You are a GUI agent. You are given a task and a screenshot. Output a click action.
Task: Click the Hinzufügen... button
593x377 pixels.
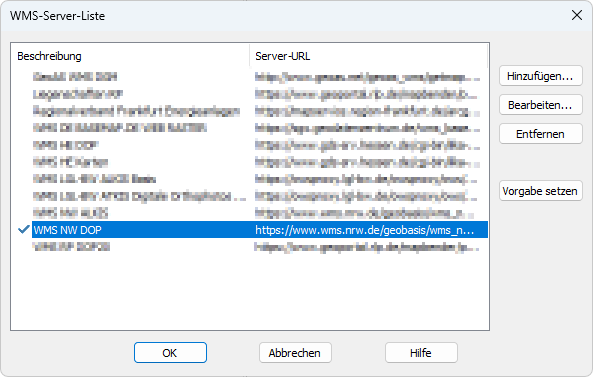pos(540,76)
